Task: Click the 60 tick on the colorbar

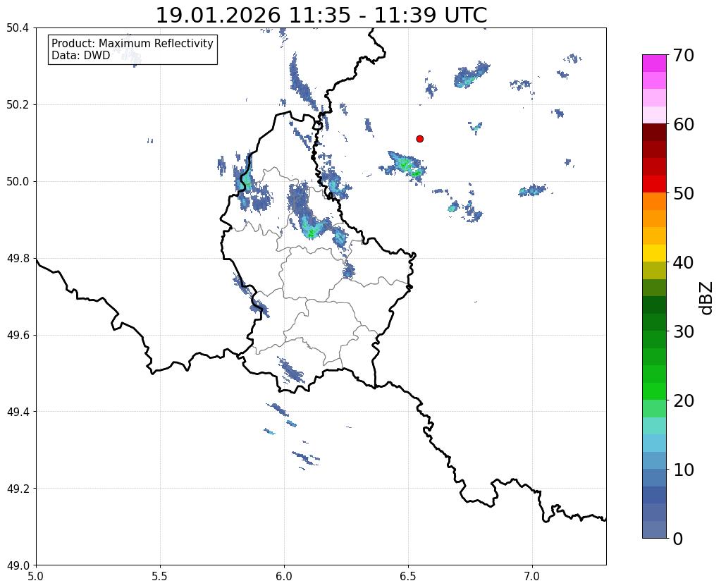Action: pyautogui.click(x=684, y=124)
